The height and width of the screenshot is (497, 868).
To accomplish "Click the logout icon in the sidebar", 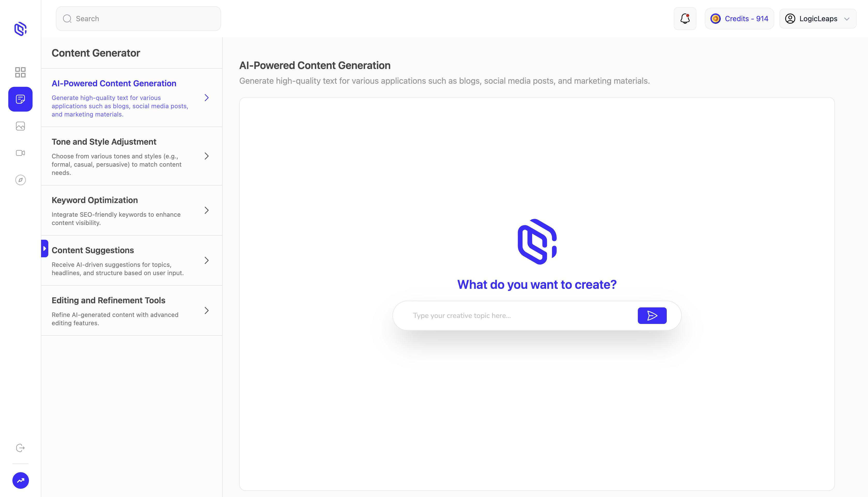I will [20, 448].
